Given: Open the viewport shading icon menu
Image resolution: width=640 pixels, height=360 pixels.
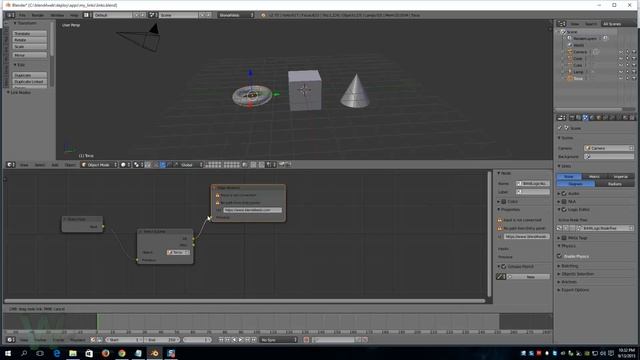Looking at the screenshot, I should click(125, 164).
